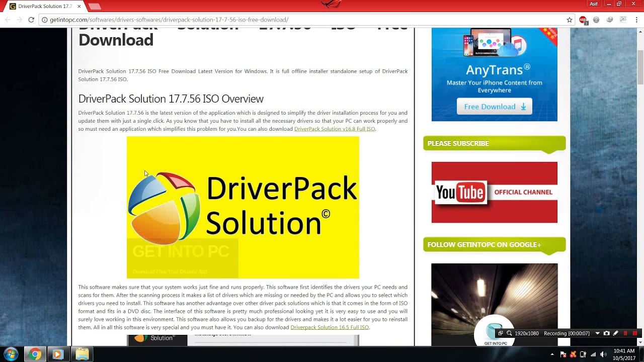Open Action Center flag icon in tray
Viewport: 644px width, 362px height.
pyautogui.click(x=563, y=354)
